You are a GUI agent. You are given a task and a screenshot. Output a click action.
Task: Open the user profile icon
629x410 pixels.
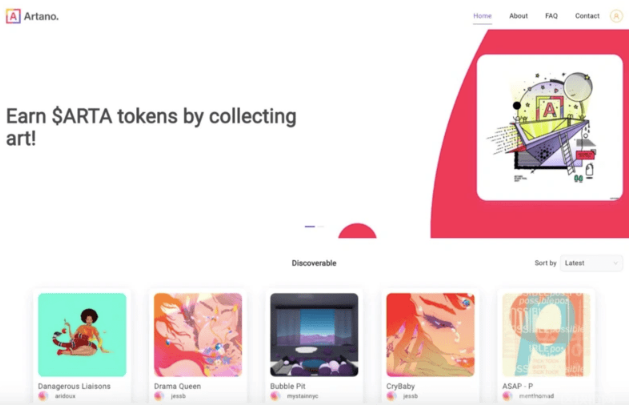[x=616, y=16]
